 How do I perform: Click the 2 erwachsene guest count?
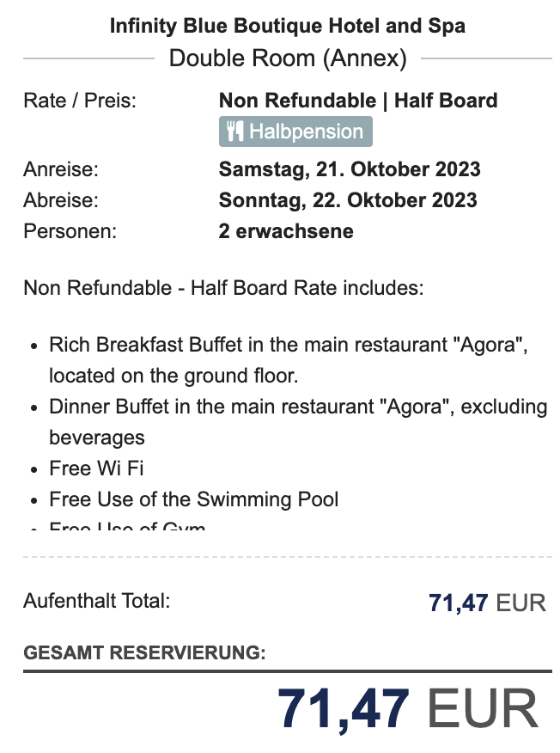click(286, 231)
